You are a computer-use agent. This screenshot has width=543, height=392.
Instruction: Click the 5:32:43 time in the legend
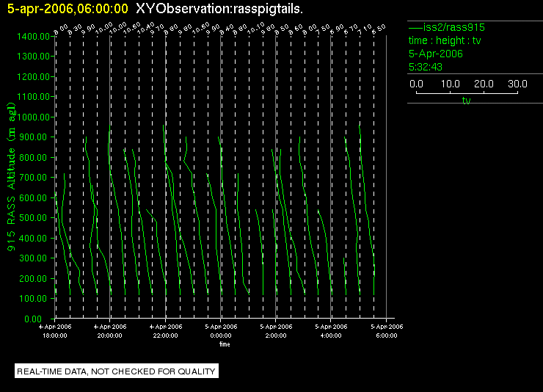(426, 67)
